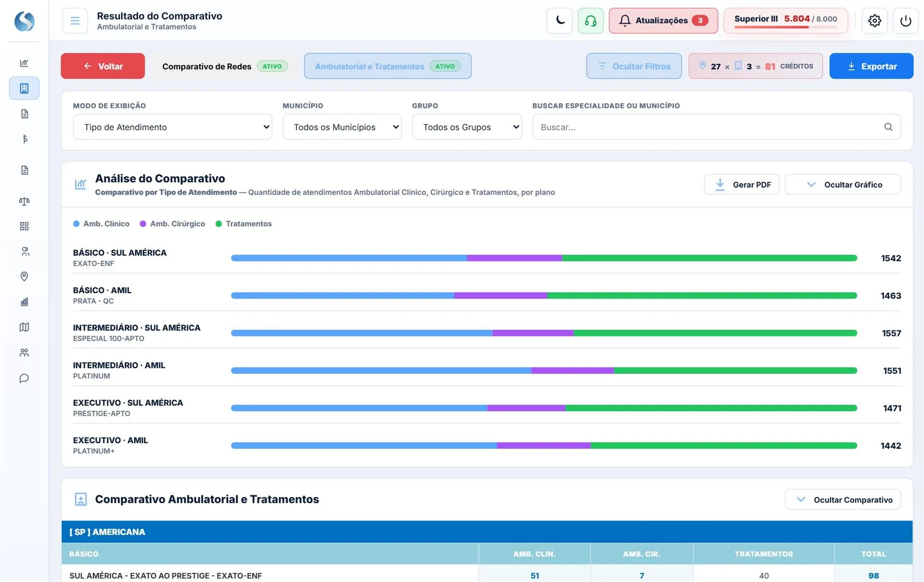Click value 51 in Amb. Clin. column
The height and width of the screenshot is (582, 924).
coord(535,576)
